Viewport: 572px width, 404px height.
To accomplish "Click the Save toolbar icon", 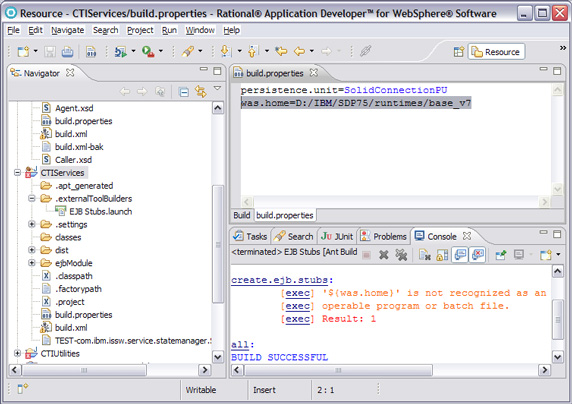I will coord(50,51).
